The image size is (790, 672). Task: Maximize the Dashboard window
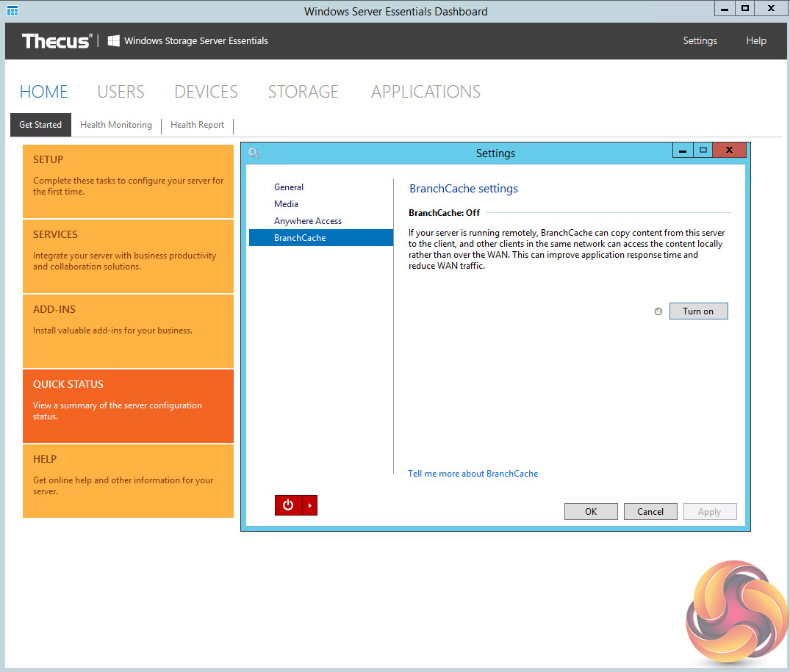(x=745, y=9)
